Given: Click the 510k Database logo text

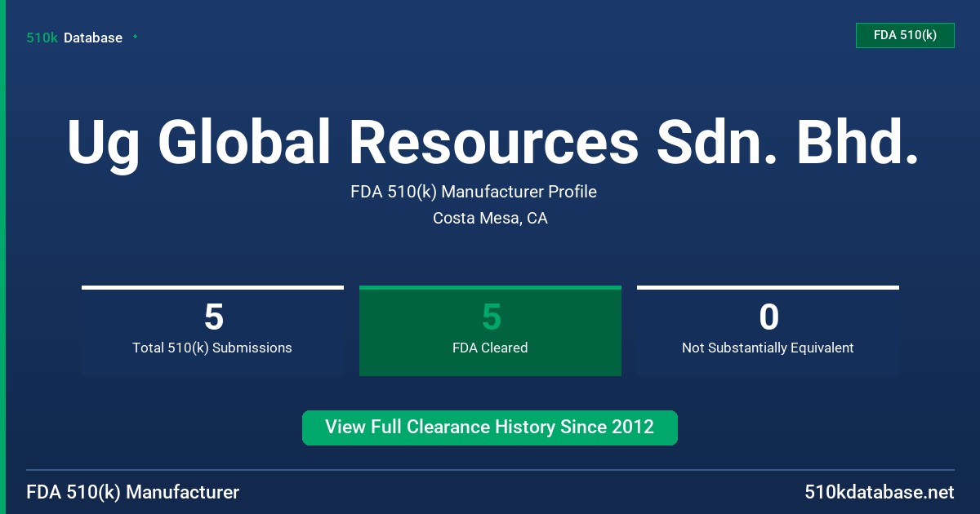Looking at the screenshot, I should [74, 38].
